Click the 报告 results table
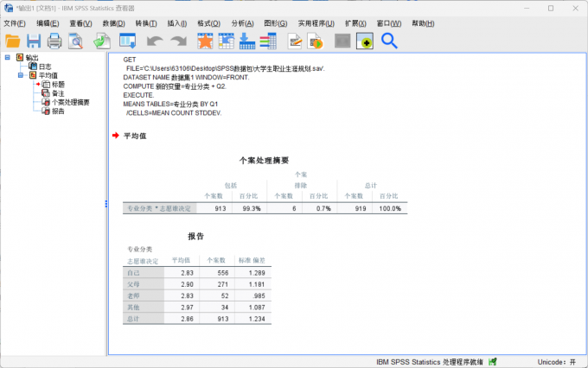The image size is (588, 368). pos(197,289)
